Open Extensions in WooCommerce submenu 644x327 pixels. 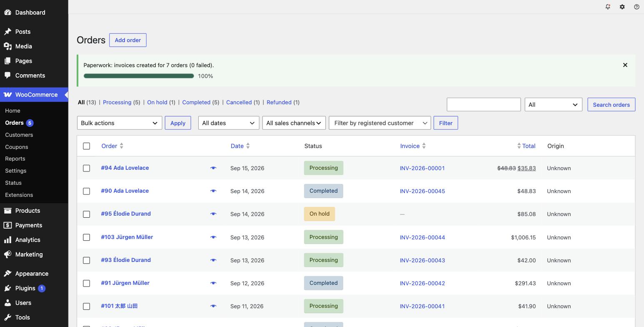tap(19, 195)
